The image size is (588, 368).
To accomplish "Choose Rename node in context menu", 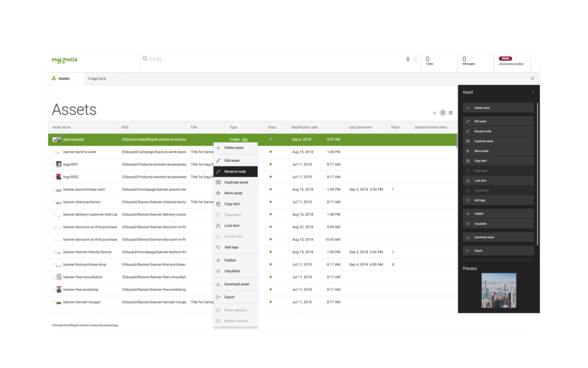I will pyautogui.click(x=235, y=171).
